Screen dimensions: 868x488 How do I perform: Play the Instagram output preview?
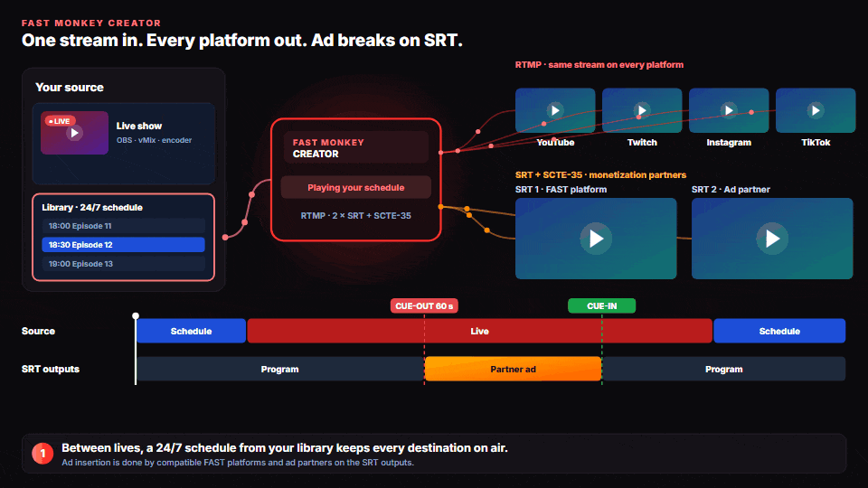point(729,110)
